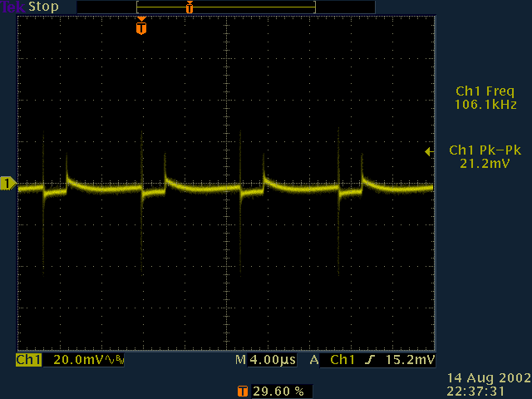Screen dimensions: 532x399
Task: Click the T marker inside the record view bar
Action: (x=190, y=7)
